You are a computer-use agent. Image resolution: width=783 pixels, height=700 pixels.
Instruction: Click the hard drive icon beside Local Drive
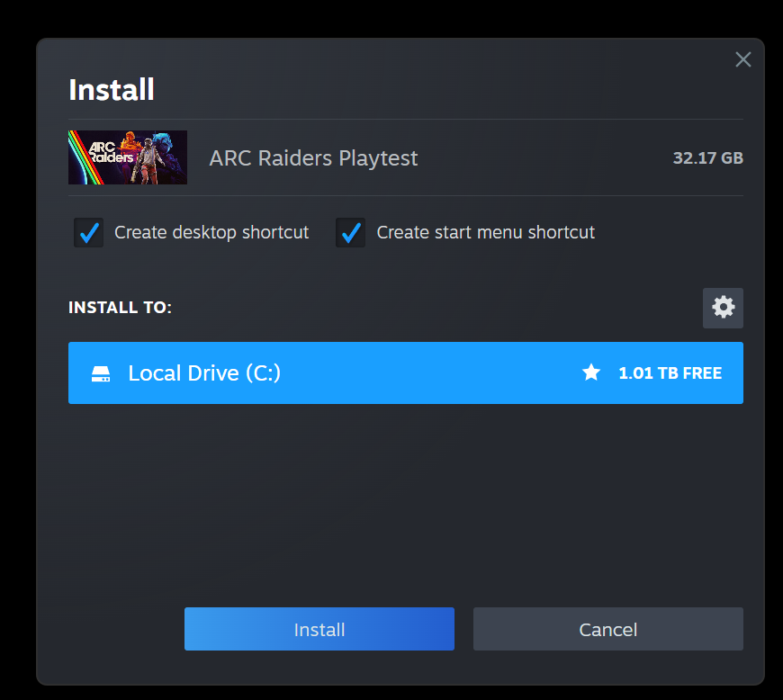[101, 373]
